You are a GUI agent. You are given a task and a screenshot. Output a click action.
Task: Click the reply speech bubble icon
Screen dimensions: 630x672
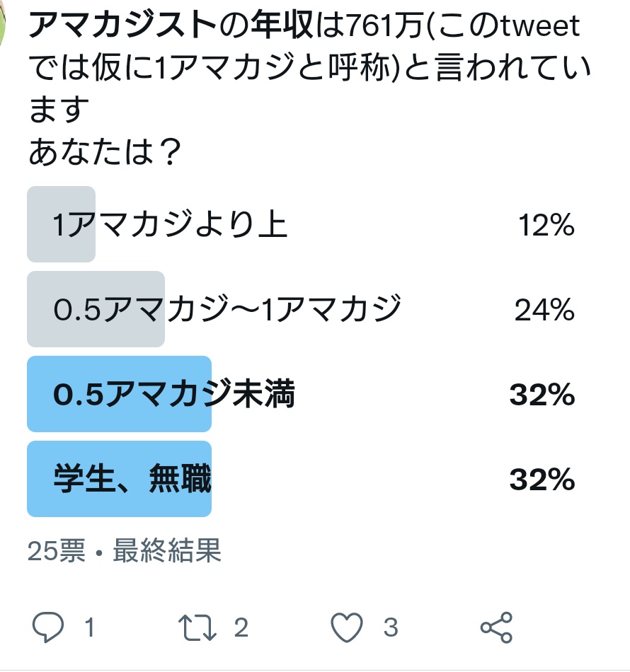[x=48, y=627]
